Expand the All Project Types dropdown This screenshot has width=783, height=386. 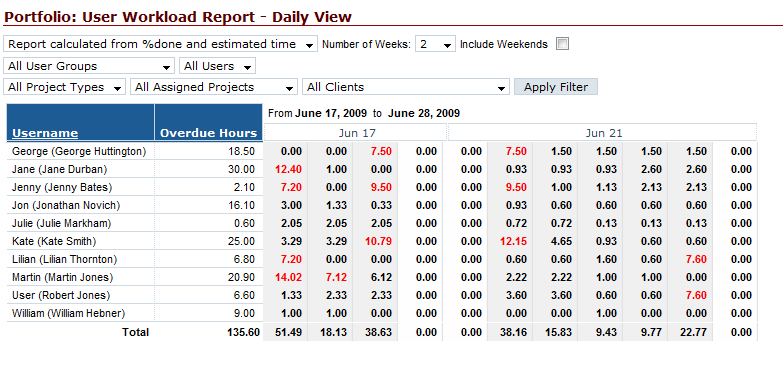(x=64, y=87)
